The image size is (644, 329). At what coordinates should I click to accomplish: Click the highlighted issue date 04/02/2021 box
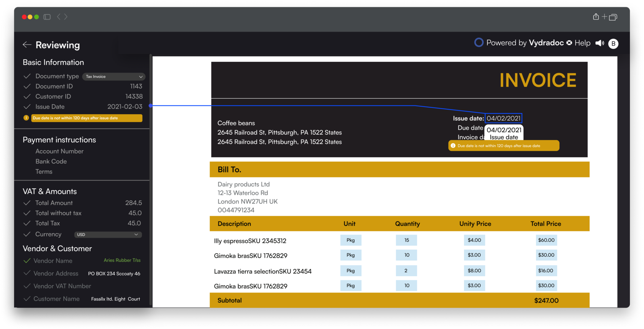[x=503, y=118]
